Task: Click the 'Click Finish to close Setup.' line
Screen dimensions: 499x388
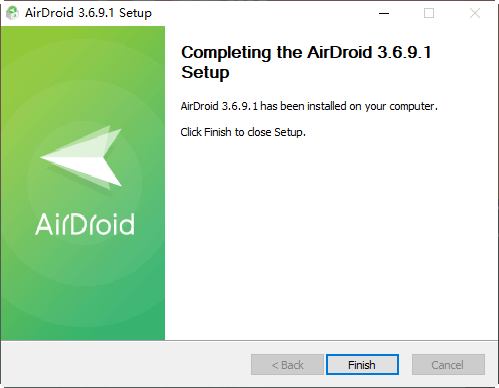Action: [x=243, y=132]
